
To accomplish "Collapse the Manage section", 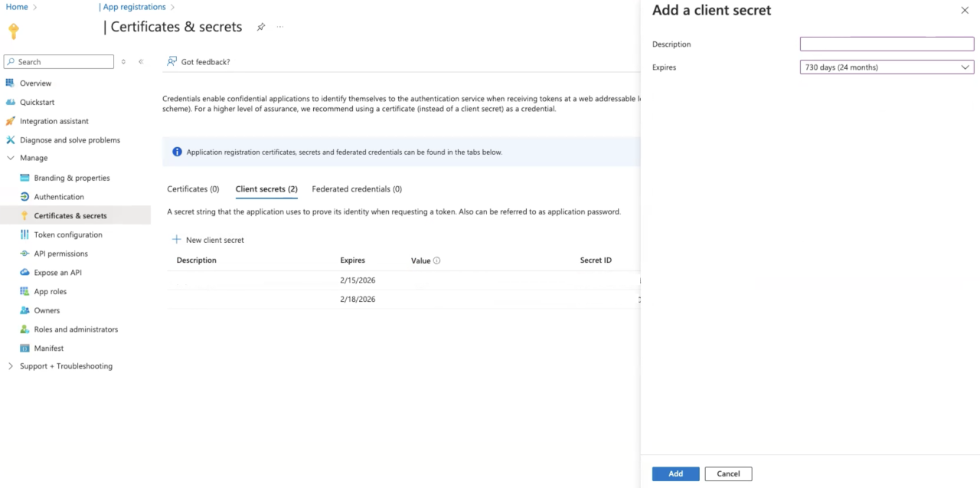I will (10, 158).
